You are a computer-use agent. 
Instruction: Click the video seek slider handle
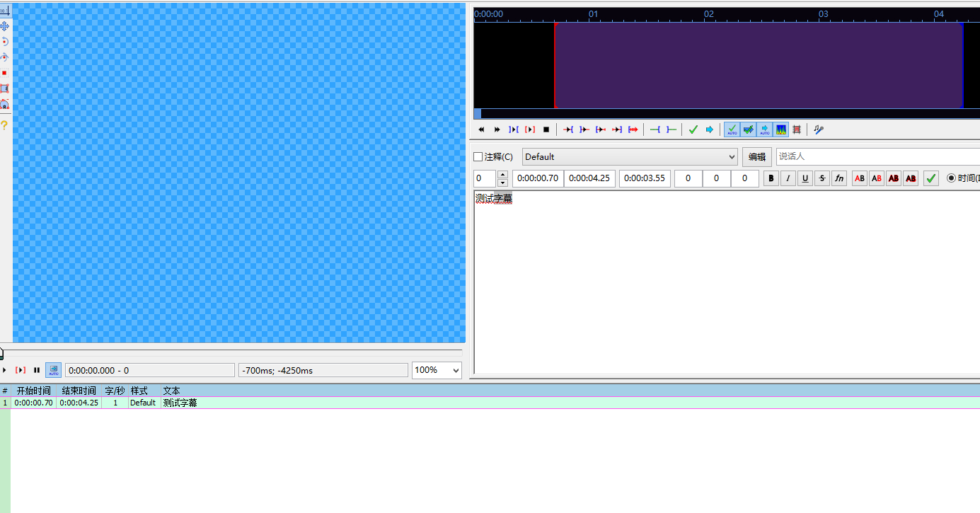click(2, 352)
